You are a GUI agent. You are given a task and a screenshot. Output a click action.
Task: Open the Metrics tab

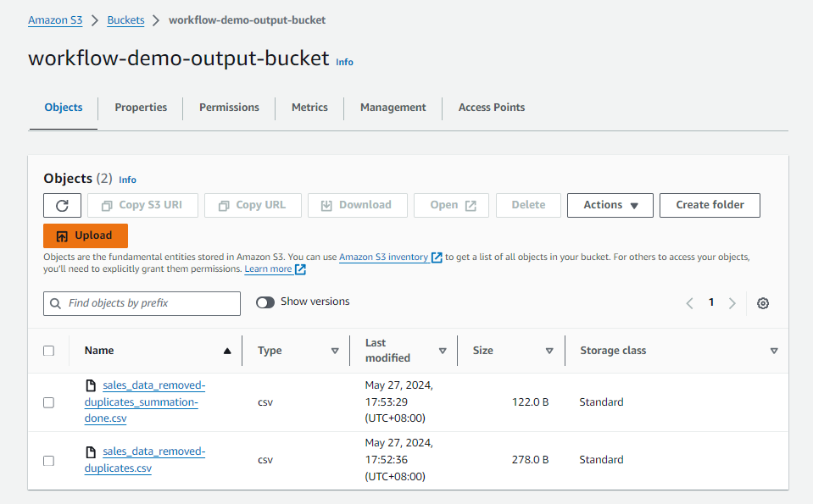pos(309,108)
